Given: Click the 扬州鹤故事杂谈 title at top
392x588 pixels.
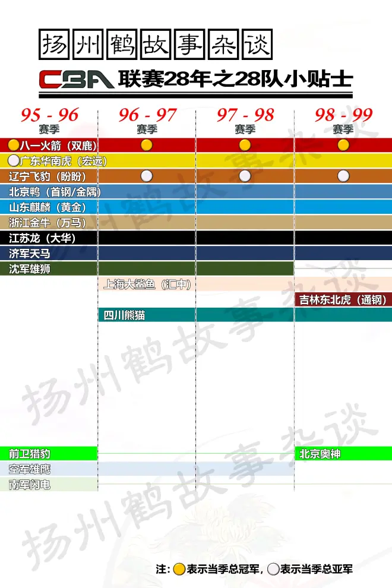Looking at the screenshot, I should (x=157, y=45).
